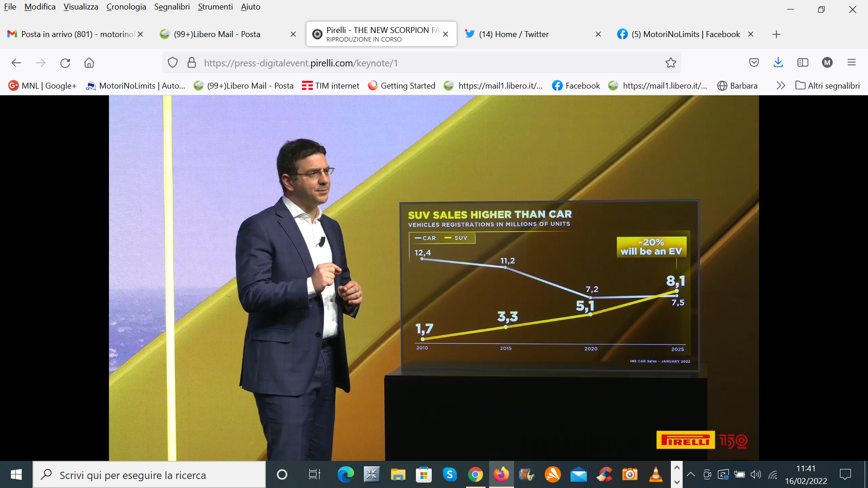Toggle the Firefox sidebar view

[x=803, y=63]
